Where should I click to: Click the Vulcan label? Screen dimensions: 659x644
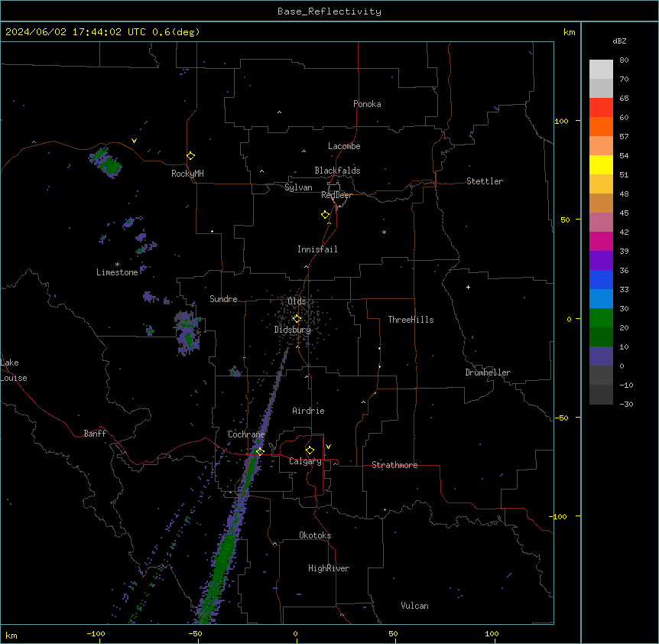415,606
